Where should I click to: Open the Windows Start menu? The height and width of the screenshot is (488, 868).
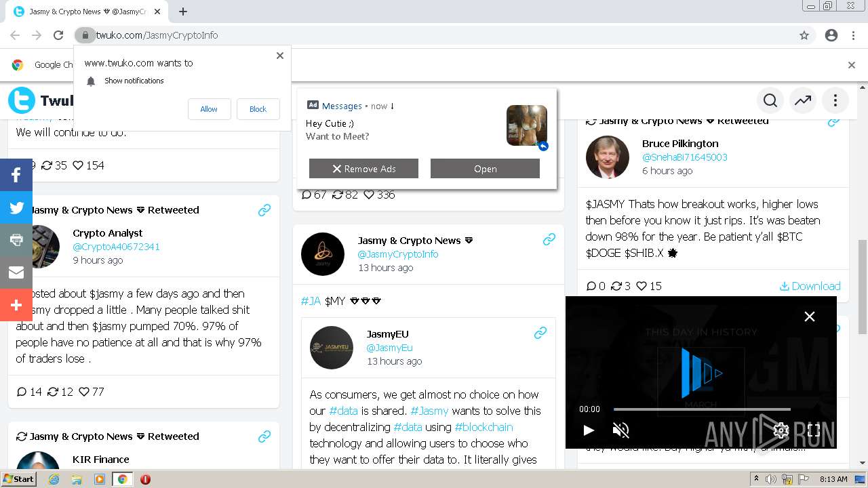[18, 479]
